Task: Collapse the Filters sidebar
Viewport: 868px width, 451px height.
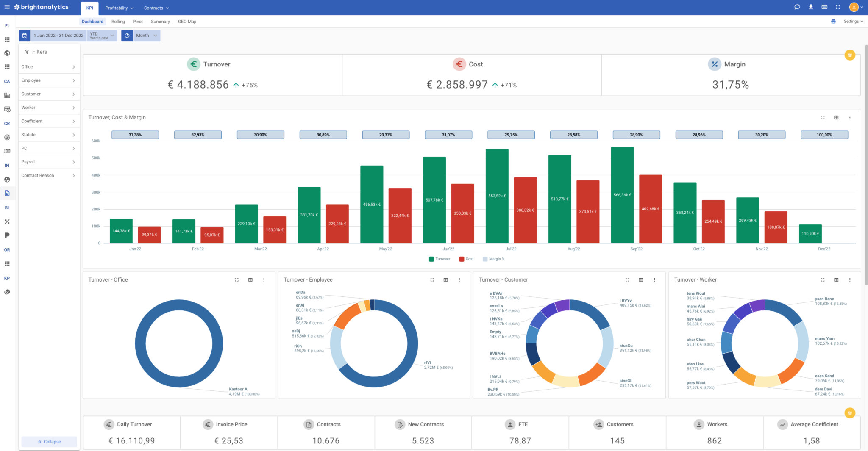Action: click(x=49, y=441)
